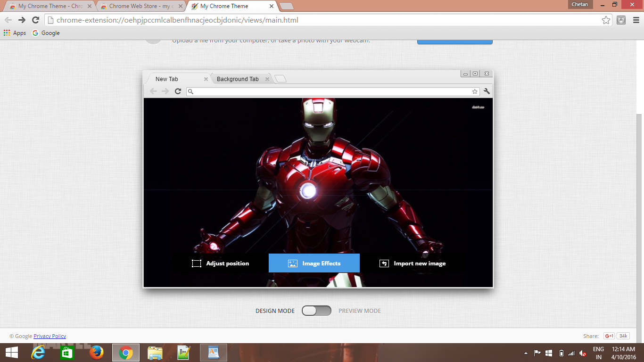Click the blue upload button at top
The height and width of the screenshot is (362, 644).
tap(455, 41)
